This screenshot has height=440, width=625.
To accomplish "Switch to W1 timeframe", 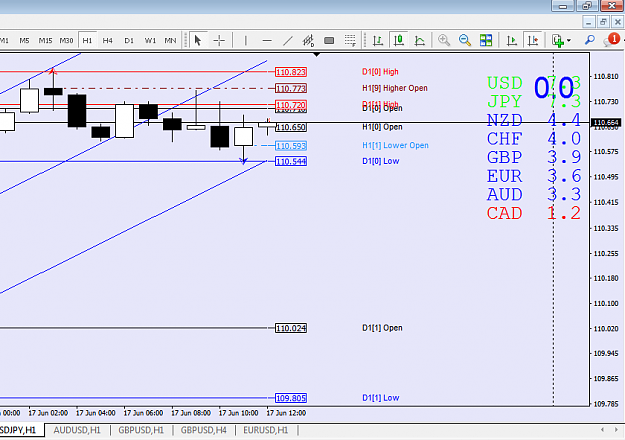I will pos(150,40).
